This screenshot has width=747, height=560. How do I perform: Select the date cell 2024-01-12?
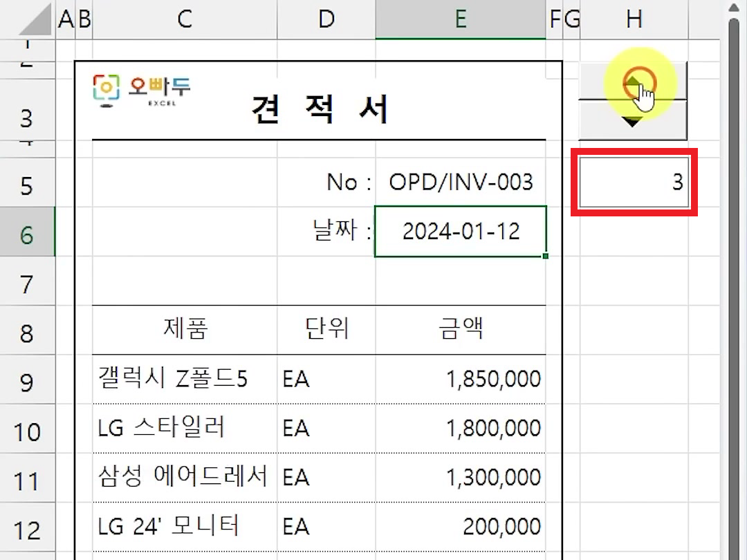click(x=461, y=232)
